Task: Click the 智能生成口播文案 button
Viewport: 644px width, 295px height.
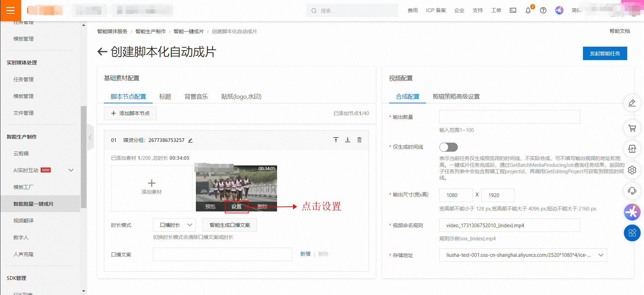Action: (x=230, y=225)
